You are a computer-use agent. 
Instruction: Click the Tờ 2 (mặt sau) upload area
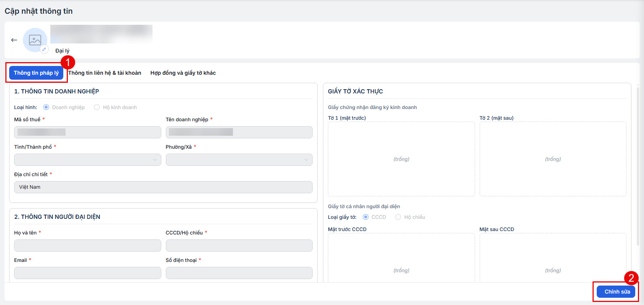pos(553,159)
